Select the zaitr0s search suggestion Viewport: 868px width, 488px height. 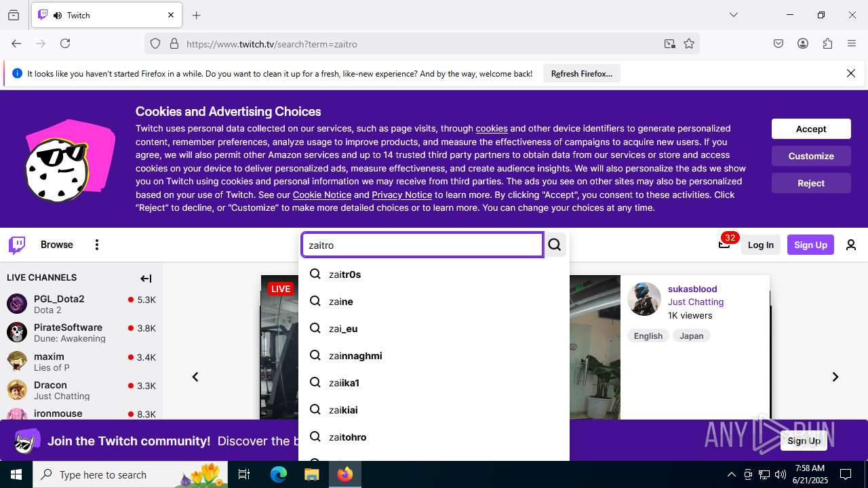434,274
